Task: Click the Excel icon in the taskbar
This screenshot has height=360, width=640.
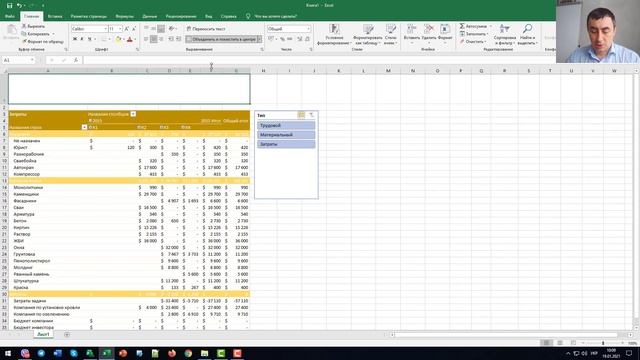Action: [x=107, y=353]
